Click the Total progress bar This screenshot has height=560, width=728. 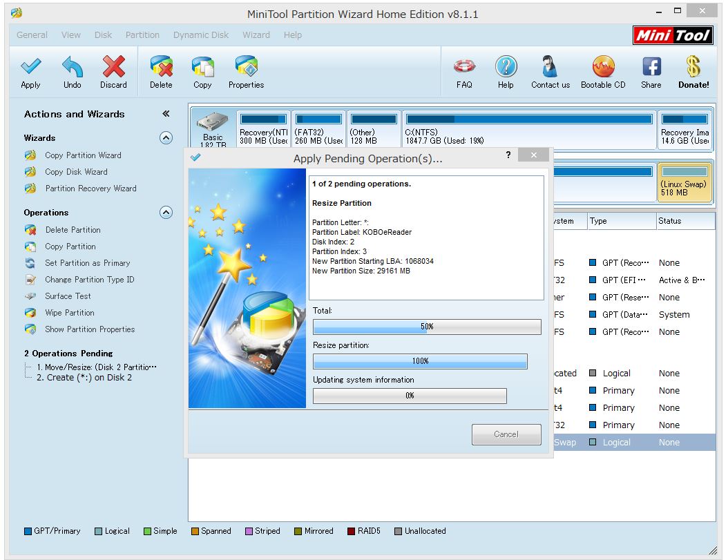(x=427, y=327)
